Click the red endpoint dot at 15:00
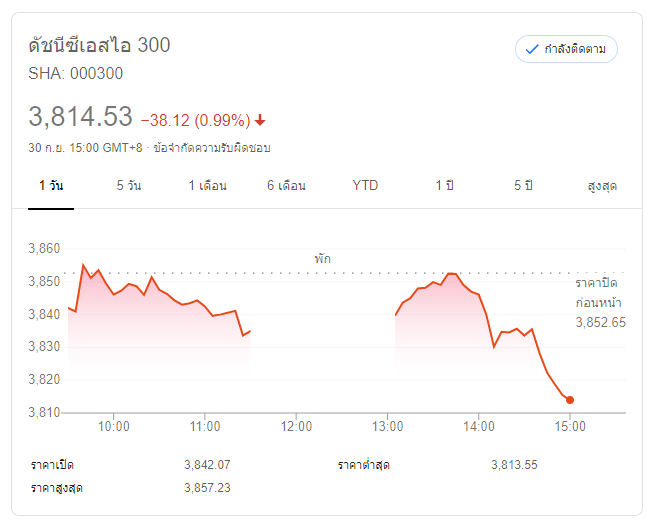The width and height of the screenshot is (652, 528). [570, 400]
